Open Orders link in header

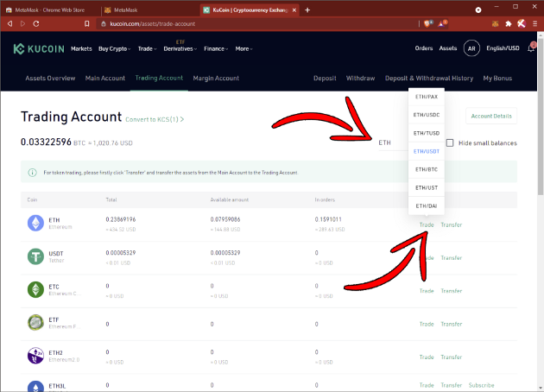point(424,48)
